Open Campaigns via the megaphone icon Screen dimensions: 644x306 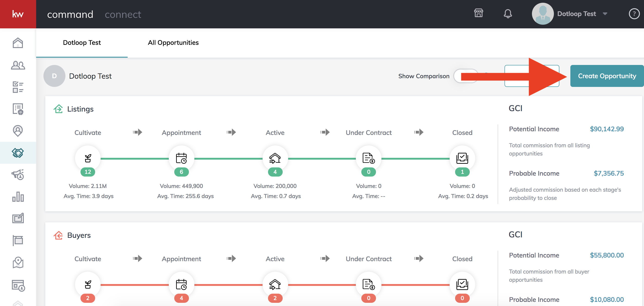tap(18, 175)
